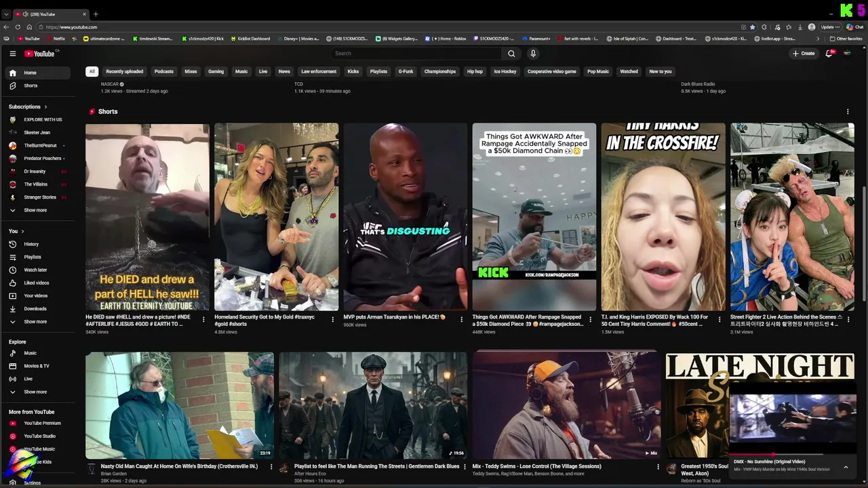Image resolution: width=868 pixels, height=488 pixels.
Task: Expand Show more under You section
Action: tap(39, 321)
